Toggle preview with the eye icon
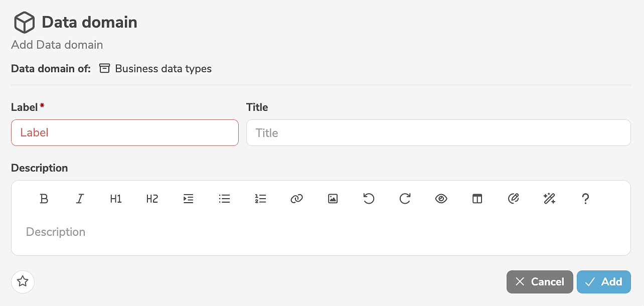Screen dimensions: 644x306 (x=441, y=199)
